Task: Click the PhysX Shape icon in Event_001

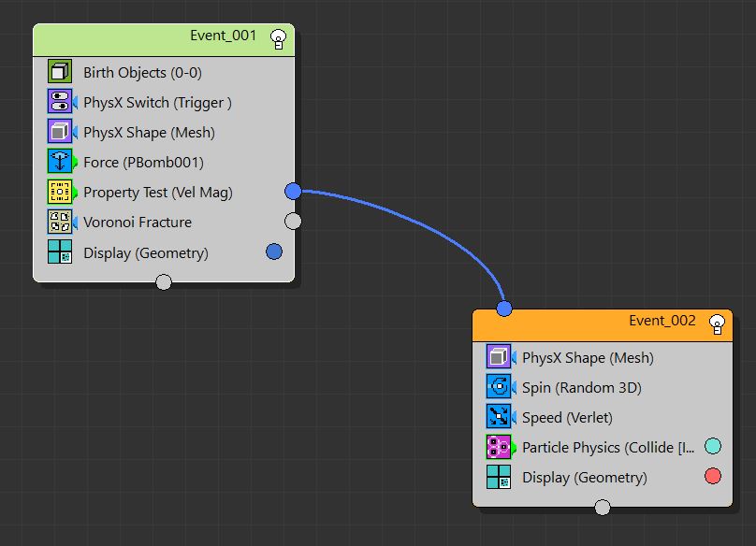Action: (60, 132)
